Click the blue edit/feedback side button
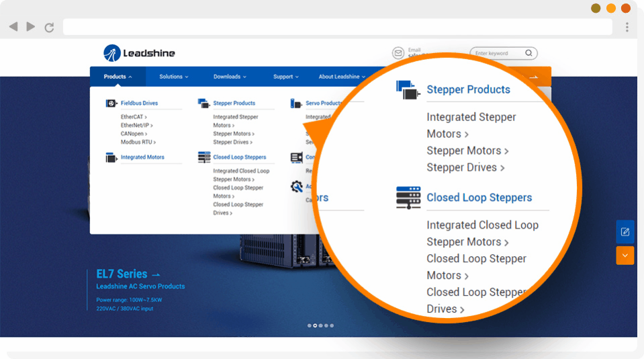 pyautogui.click(x=625, y=232)
